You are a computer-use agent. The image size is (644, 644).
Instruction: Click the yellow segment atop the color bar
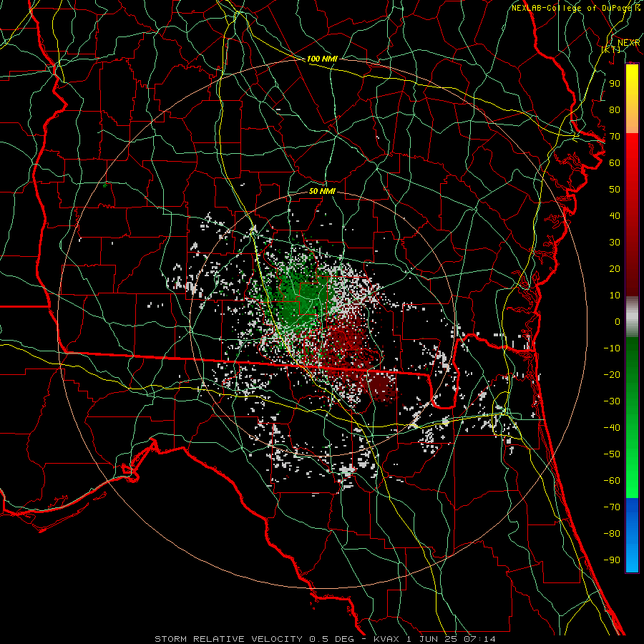coord(632,99)
